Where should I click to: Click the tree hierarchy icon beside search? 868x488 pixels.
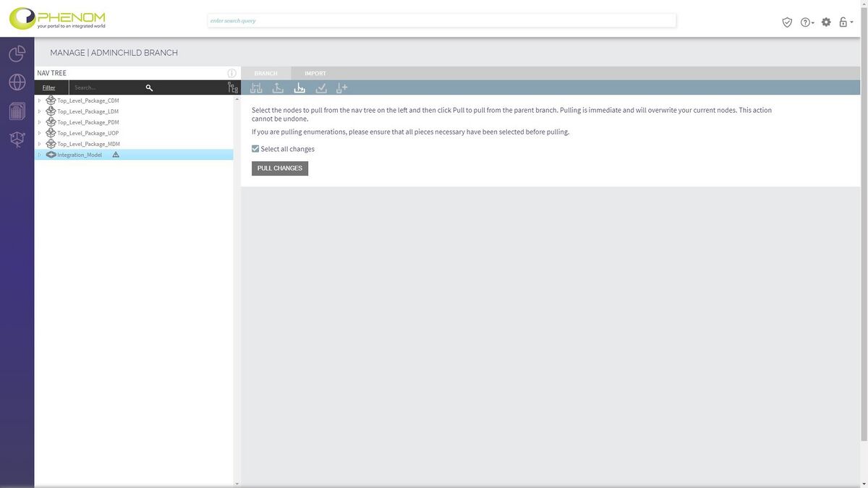232,87
